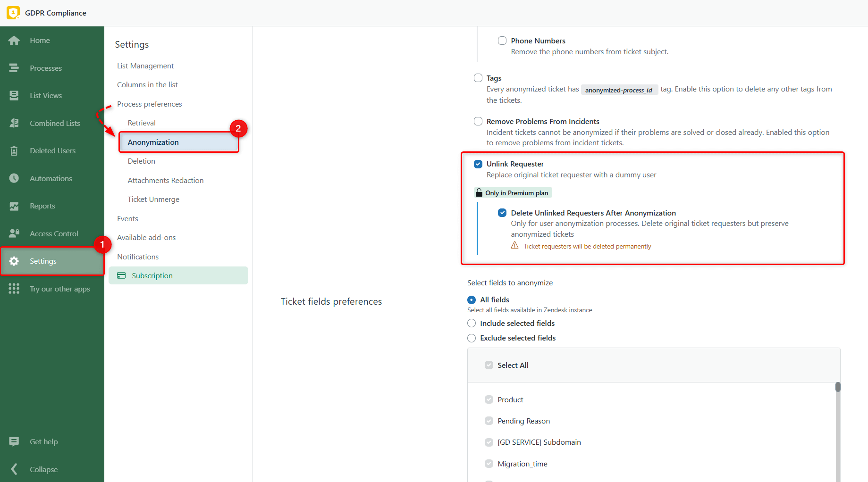
Task: Open the Home page from sidebar
Action: pyautogui.click(x=39, y=40)
